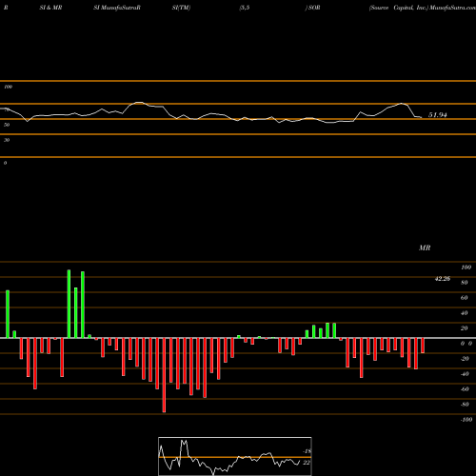Click the RSI axis label 50
The height and width of the screenshot is (476, 476).
click(x=7, y=125)
